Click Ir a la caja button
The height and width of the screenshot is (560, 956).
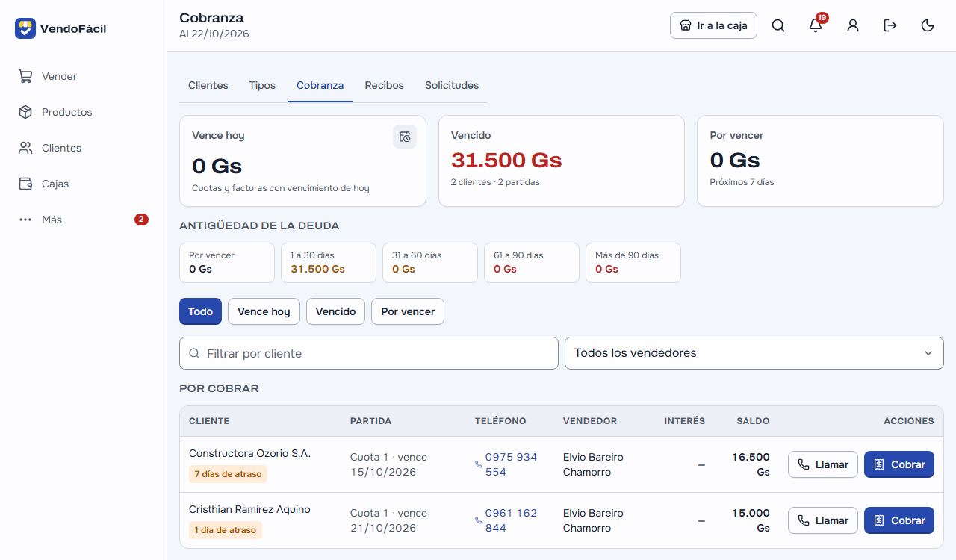click(713, 25)
